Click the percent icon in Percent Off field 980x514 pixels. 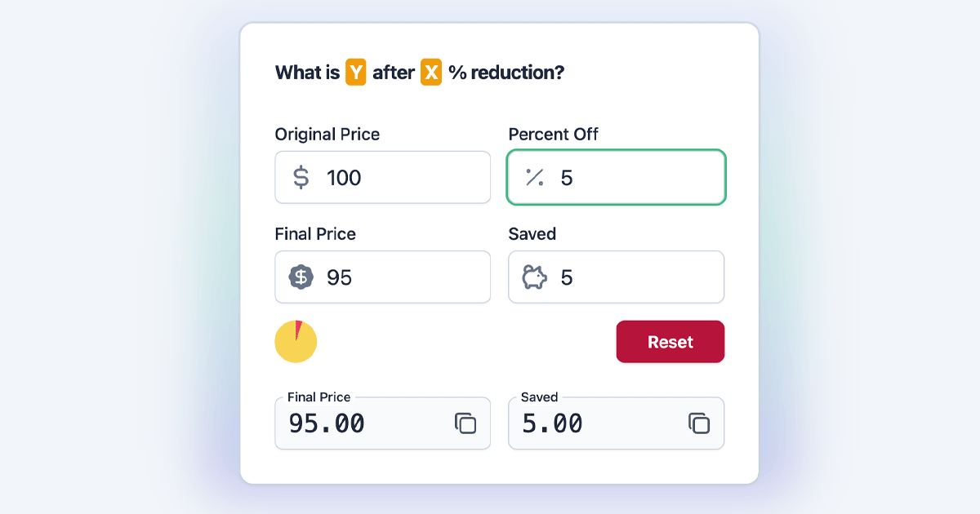pos(535,178)
